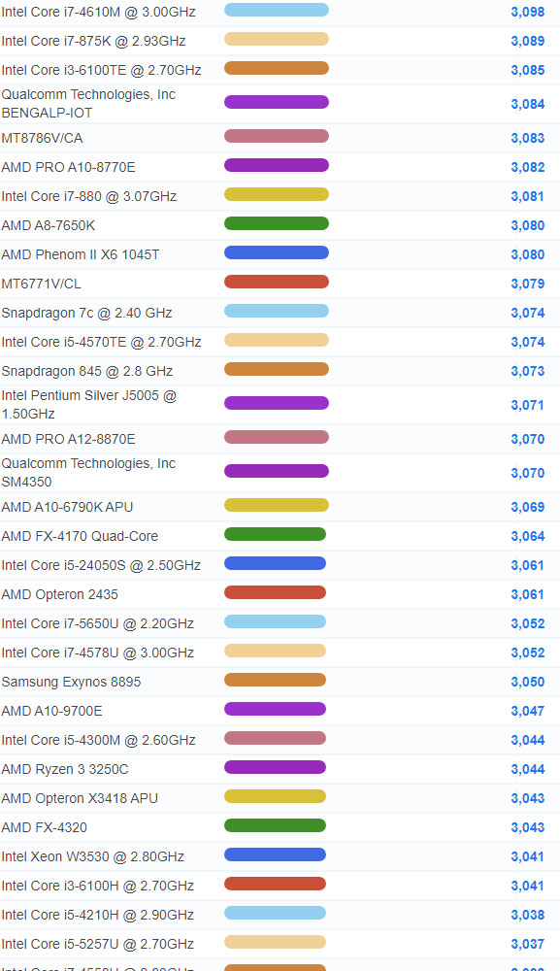Click the 3,080 score of AMD A8-7650K

[x=528, y=225]
